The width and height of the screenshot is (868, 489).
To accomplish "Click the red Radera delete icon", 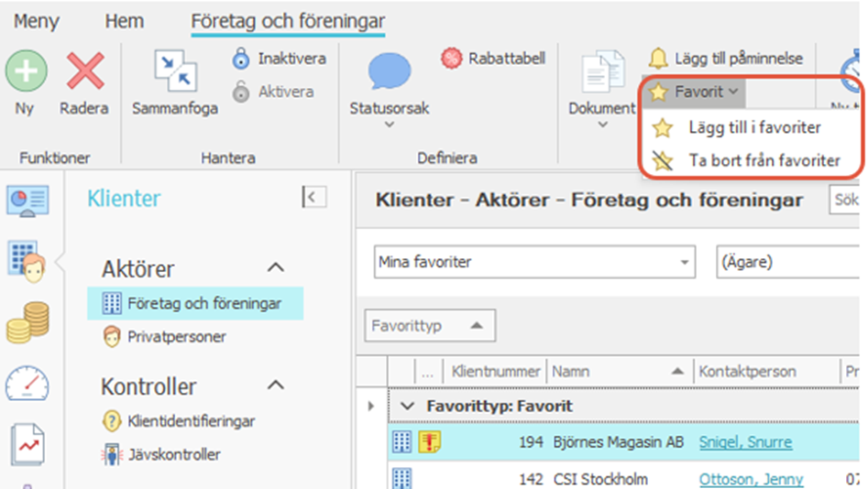I will pyautogui.click(x=83, y=71).
